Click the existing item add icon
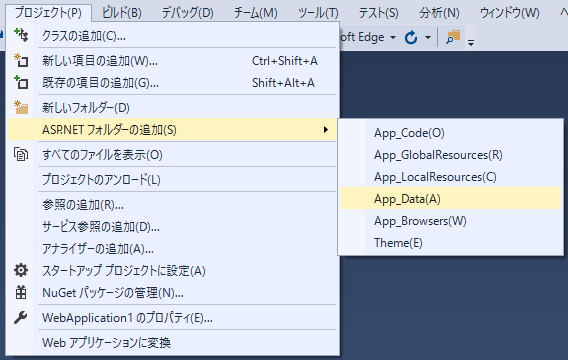This screenshot has width=568, height=360. pos(21,82)
